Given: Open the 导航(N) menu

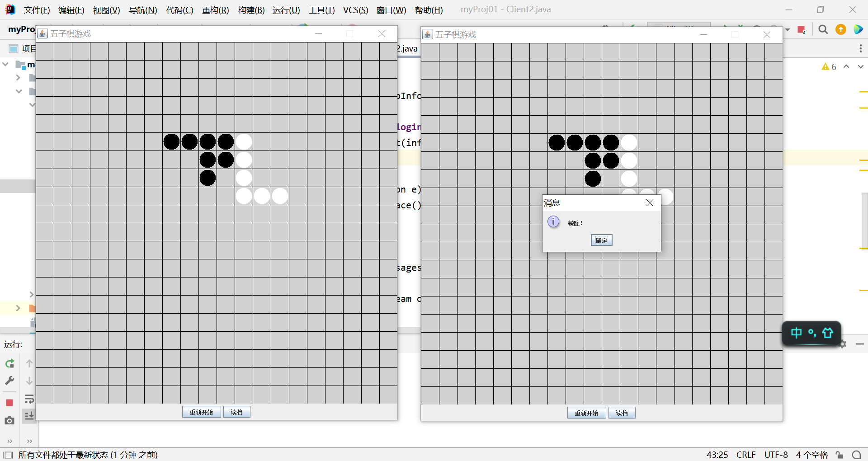Looking at the screenshot, I should coord(143,10).
